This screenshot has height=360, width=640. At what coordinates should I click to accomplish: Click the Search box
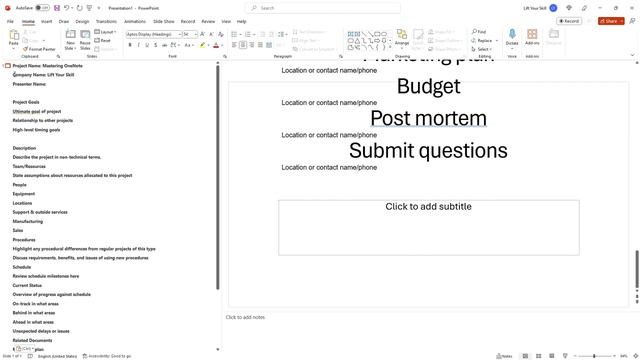(322, 8)
